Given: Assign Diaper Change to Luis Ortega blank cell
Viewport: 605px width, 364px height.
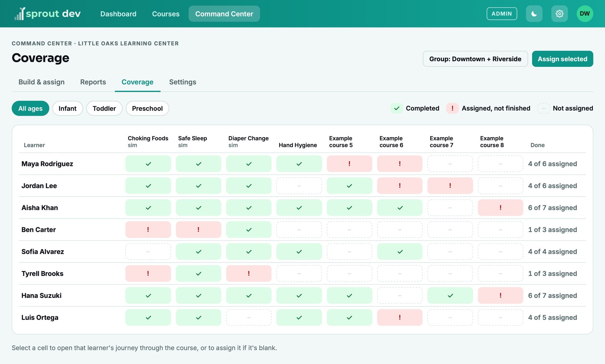Looking at the screenshot, I should 249,317.
